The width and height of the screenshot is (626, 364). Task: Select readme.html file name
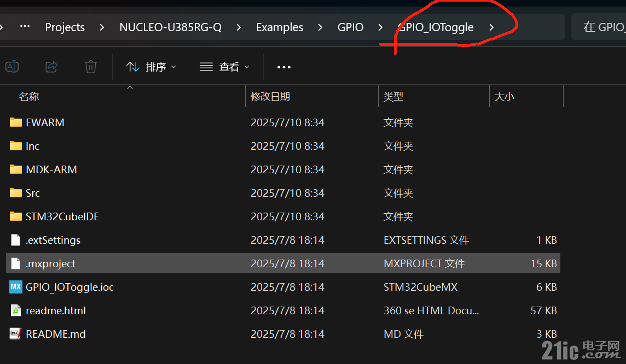[56, 310]
